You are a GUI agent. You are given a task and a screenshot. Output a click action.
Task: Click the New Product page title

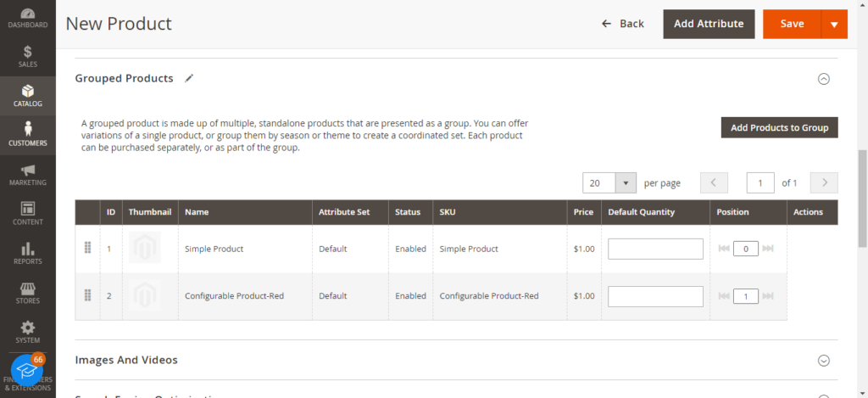tap(119, 24)
